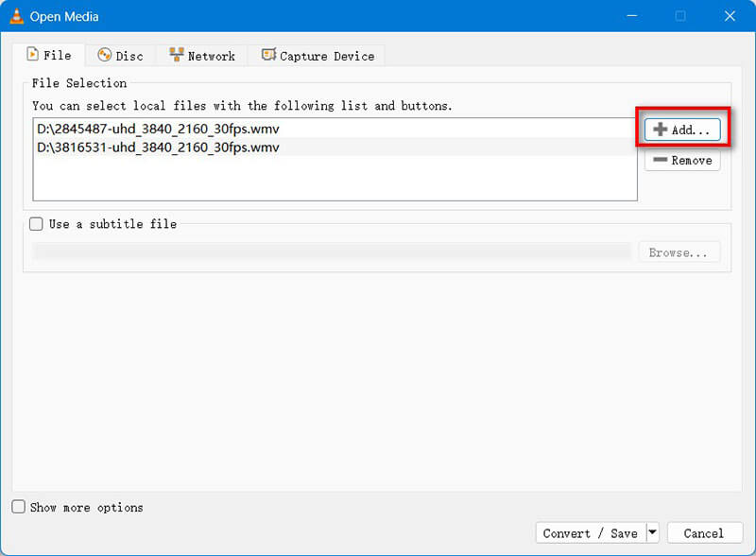Screen dimensions: 756x556
Task: Click the Cancel button
Action: point(704,533)
